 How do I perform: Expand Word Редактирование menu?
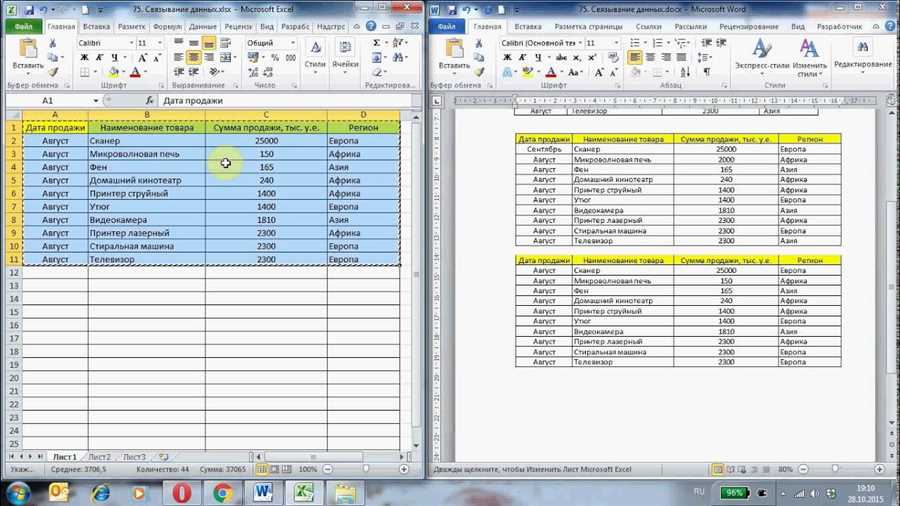point(863,56)
